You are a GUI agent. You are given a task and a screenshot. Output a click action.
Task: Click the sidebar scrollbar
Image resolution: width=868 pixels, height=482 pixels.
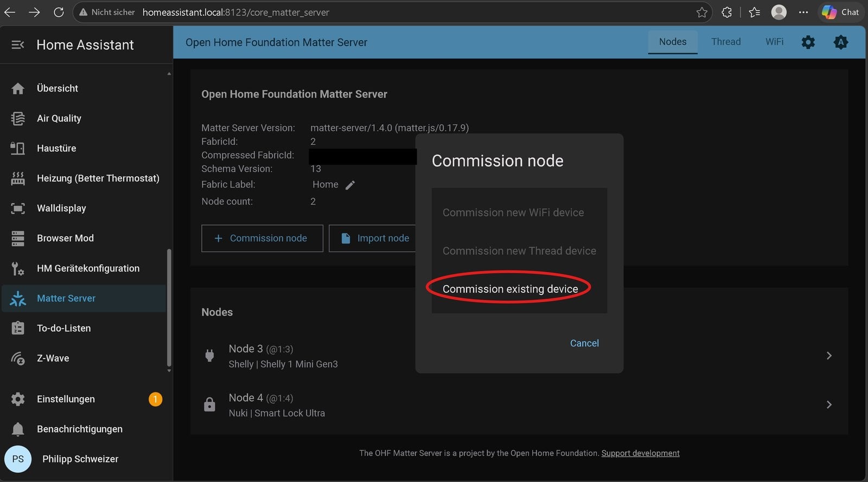coord(169,309)
